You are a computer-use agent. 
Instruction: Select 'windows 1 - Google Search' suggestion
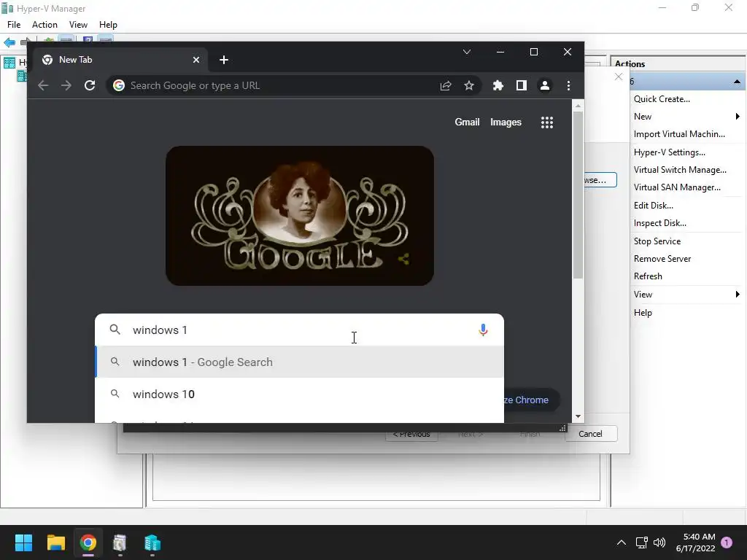(299, 362)
